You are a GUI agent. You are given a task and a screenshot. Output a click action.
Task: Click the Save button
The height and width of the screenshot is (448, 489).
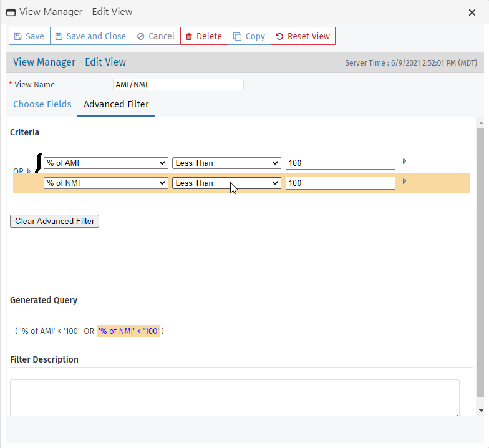pyautogui.click(x=29, y=36)
